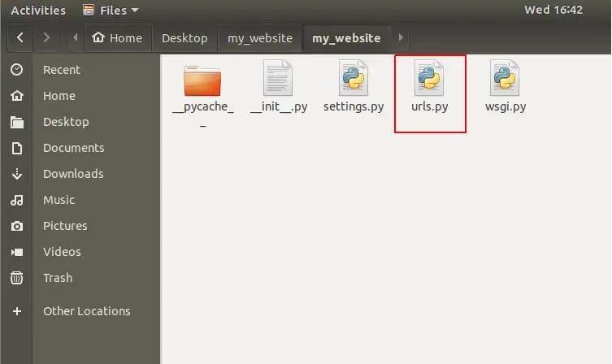Open Pictures label in the sidebar
The height and width of the screenshot is (364, 612).
pos(65,226)
